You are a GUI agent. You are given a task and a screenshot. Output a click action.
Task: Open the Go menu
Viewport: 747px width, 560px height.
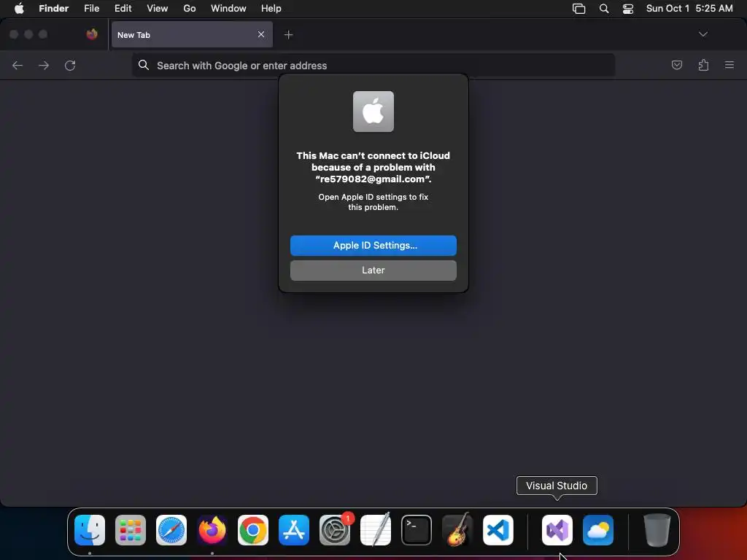point(190,8)
